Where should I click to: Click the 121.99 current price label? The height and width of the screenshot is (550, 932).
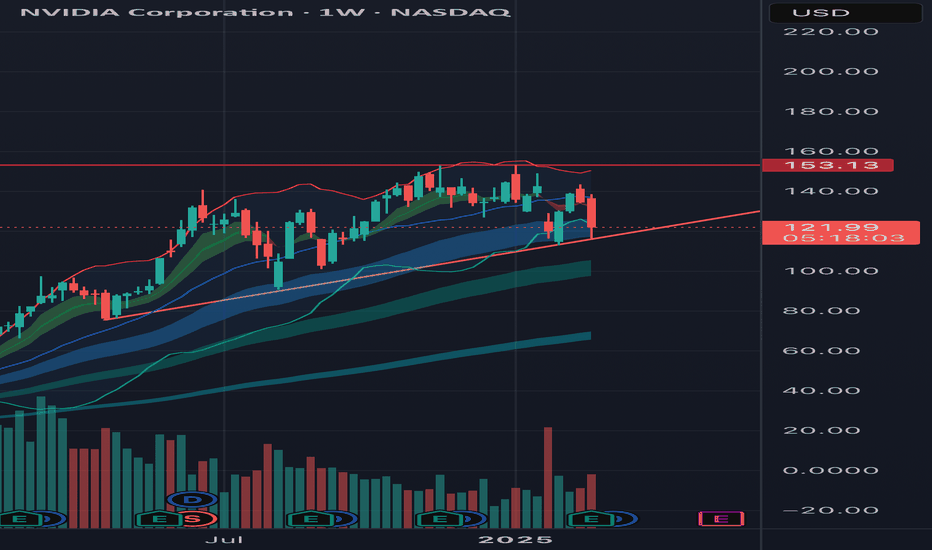831,227
